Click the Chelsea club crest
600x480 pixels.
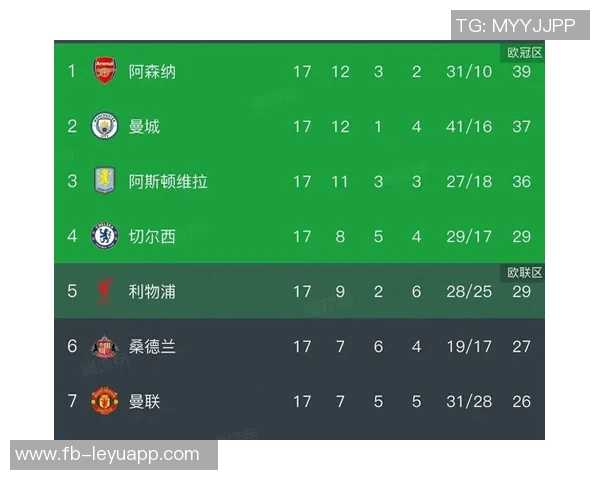pos(105,236)
